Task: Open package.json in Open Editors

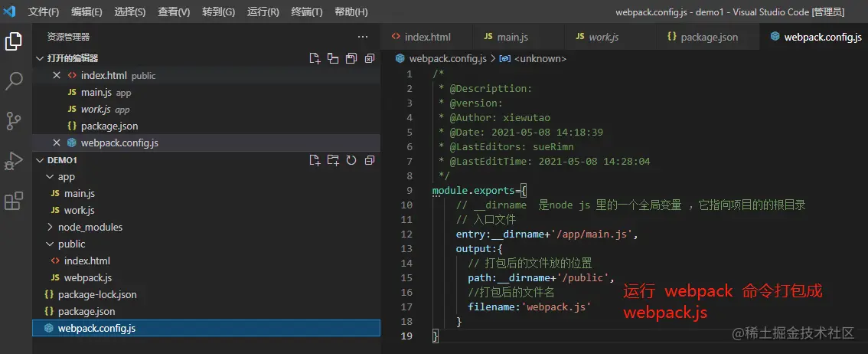Action: pos(206,126)
